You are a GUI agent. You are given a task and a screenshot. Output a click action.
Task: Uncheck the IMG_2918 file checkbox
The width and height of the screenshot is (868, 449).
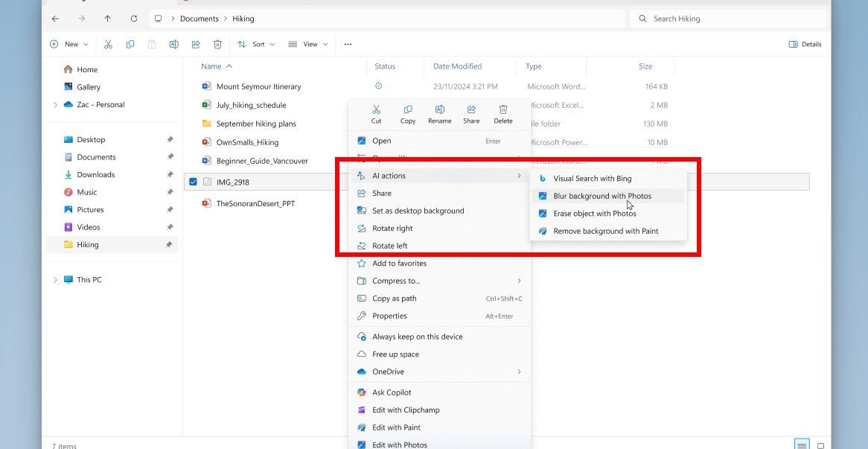tap(194, 182)
